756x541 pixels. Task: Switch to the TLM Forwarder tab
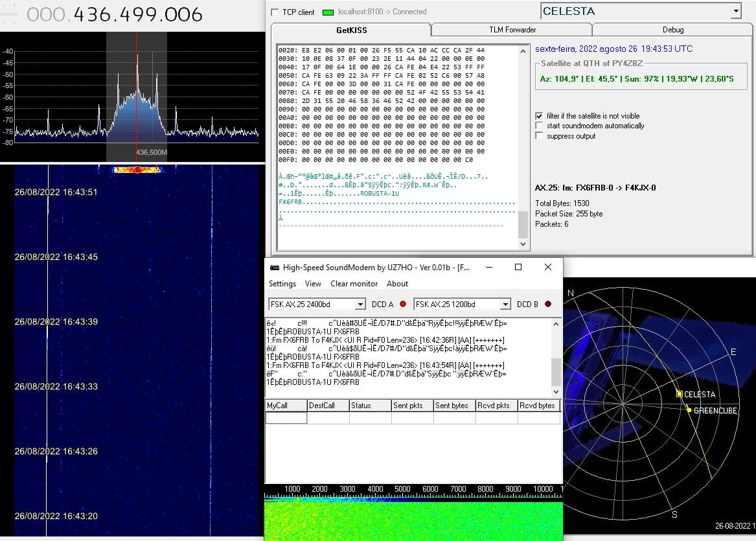(512, 30)
